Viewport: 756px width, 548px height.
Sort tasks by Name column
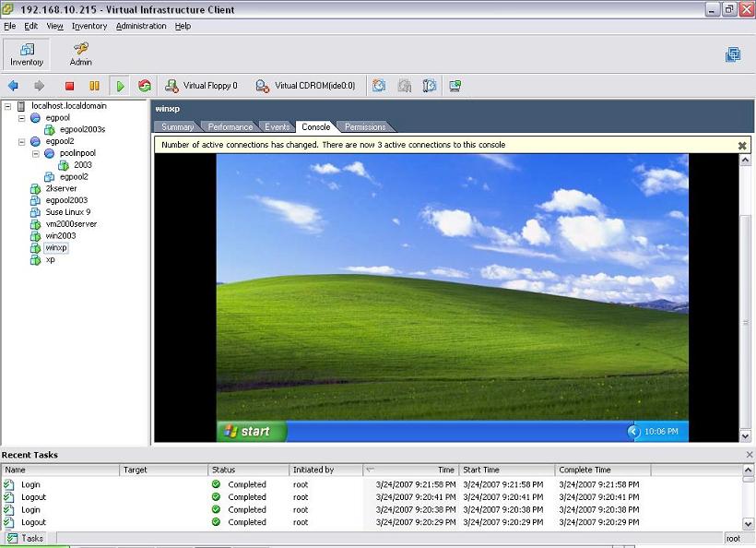[60, 470]
